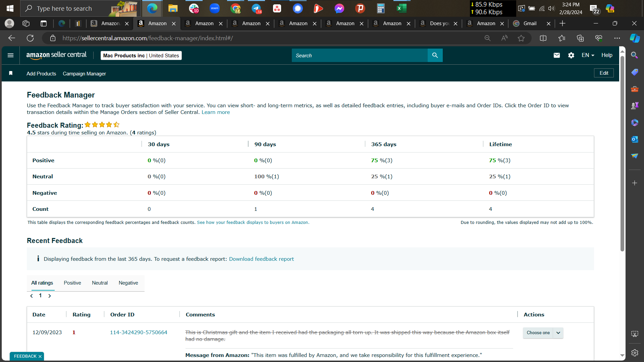Open the Seller Central hamburger menu
Viewport: 644px width, 362px height.
point(10,55)
